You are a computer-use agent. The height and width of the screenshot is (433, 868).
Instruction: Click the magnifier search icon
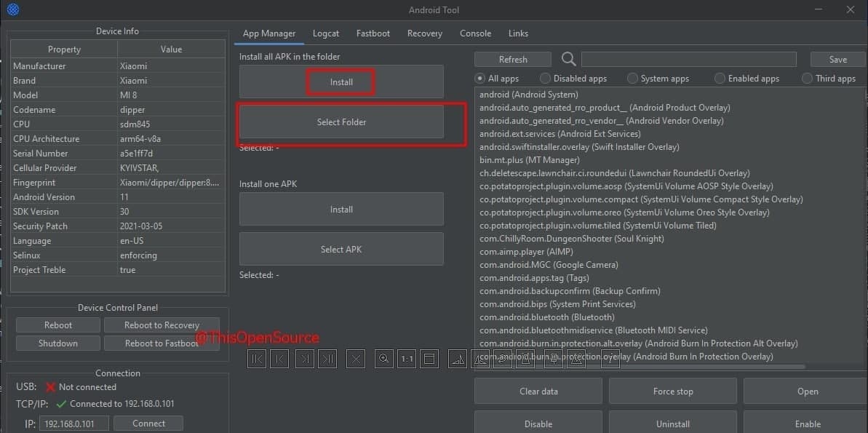click(568, 59)
